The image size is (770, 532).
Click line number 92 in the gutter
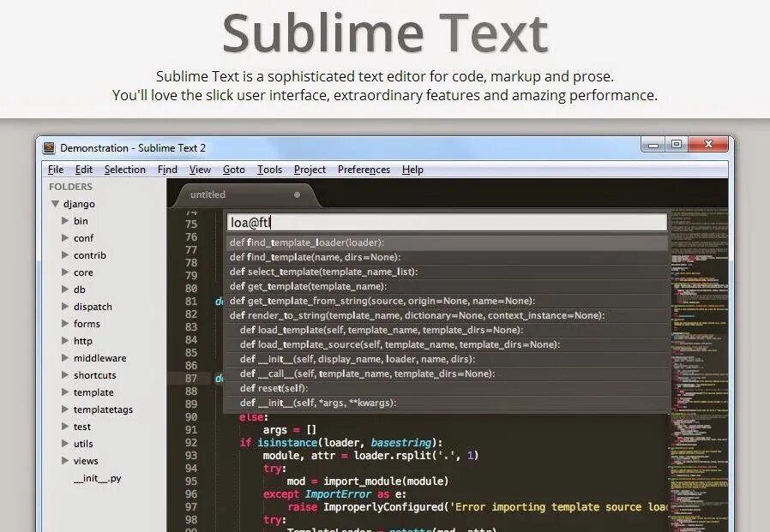click(x=191, y=443)
